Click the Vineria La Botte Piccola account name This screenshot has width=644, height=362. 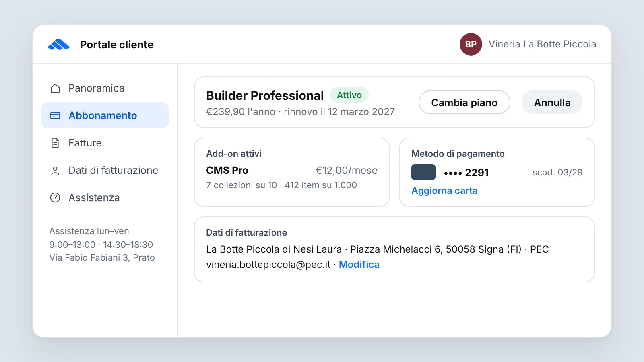542,44
